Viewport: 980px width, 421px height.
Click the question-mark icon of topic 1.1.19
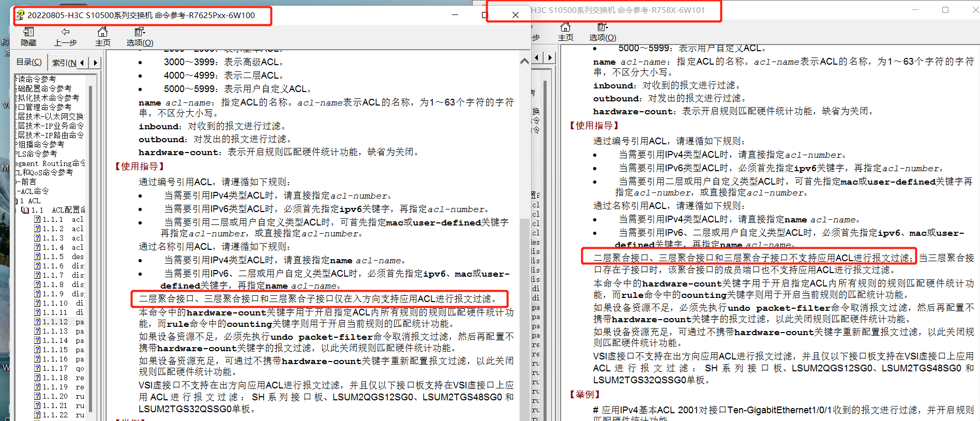[37, 387]
